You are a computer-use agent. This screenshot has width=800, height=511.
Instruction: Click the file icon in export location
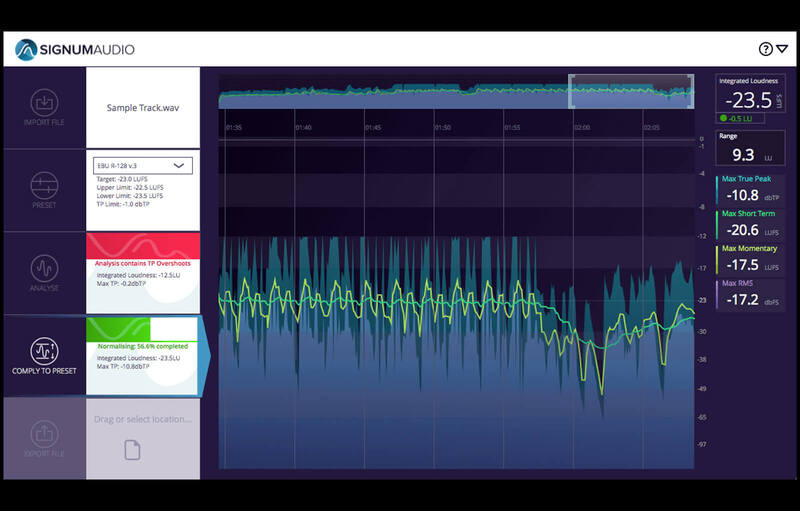(132, 450)
